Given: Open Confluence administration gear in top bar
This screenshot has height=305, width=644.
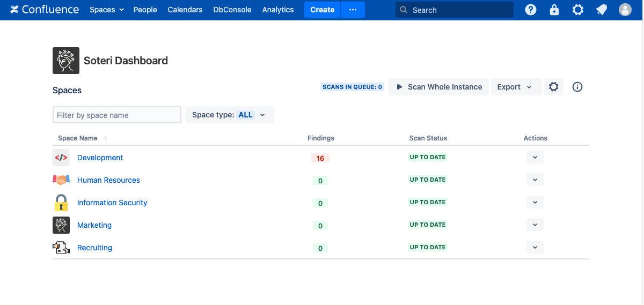Looking at the screenshot, I should 578,10.
